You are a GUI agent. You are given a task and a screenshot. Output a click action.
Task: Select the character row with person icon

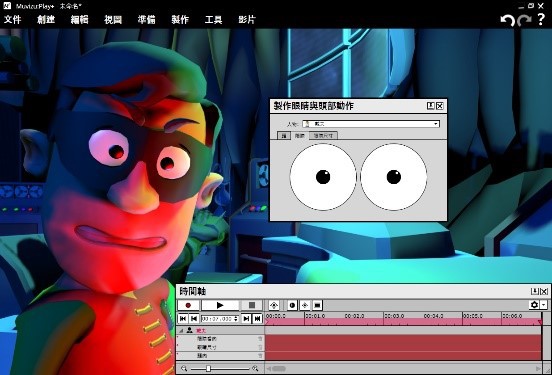tap(220, 330)
